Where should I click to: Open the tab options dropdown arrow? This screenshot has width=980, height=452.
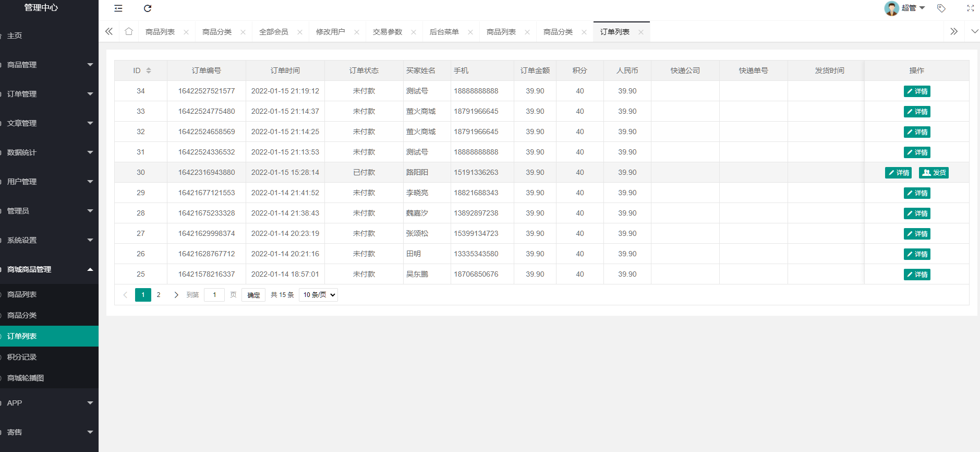pos(974,31)
